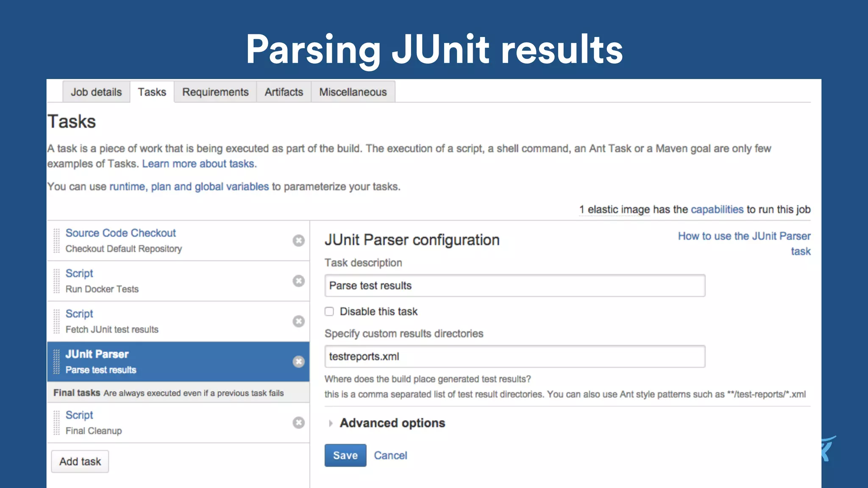Remove the Final Cleanup script task
Viewport: 868px width, 488px height.
coord(298,422)
